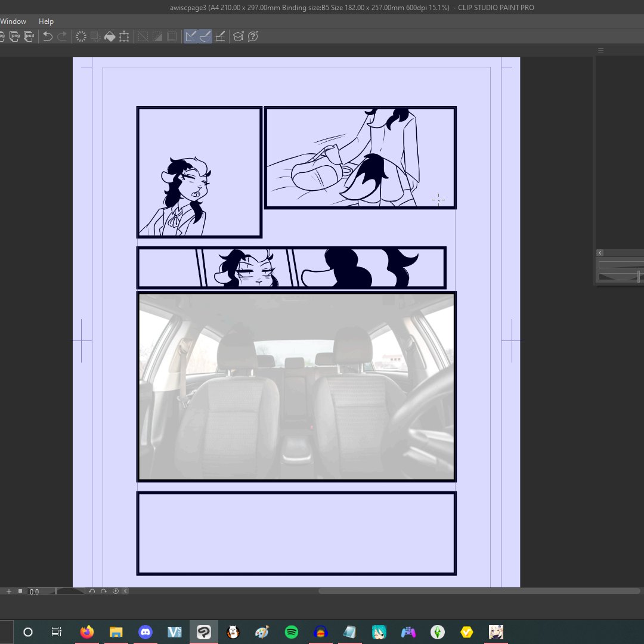
Task: Adjust the zoom slider in the bottom bar
Action: (x=69, y=591)
